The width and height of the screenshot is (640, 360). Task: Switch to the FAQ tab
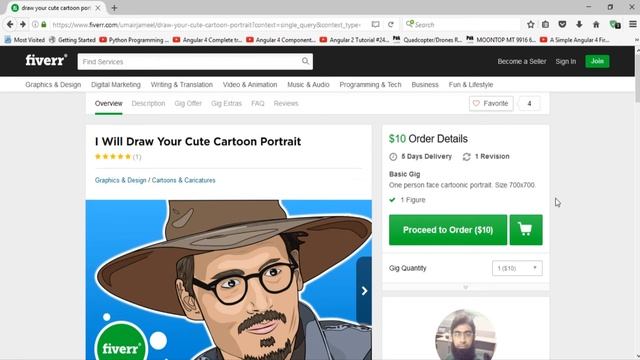[258, 104]
